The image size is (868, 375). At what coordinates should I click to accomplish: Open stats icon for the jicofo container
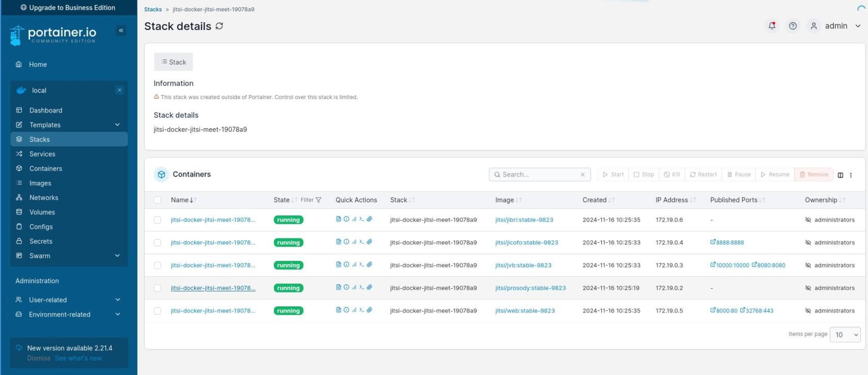click(354, 242)
